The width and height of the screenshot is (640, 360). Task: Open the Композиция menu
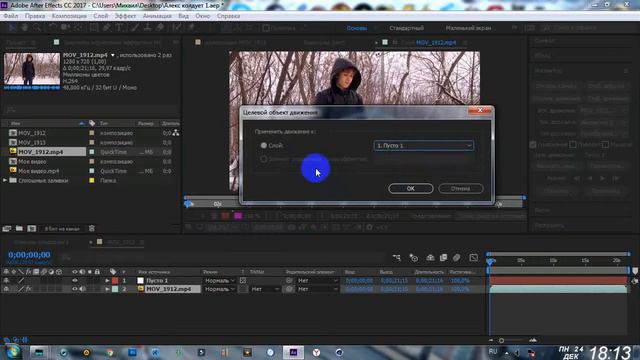click(69, 16)
